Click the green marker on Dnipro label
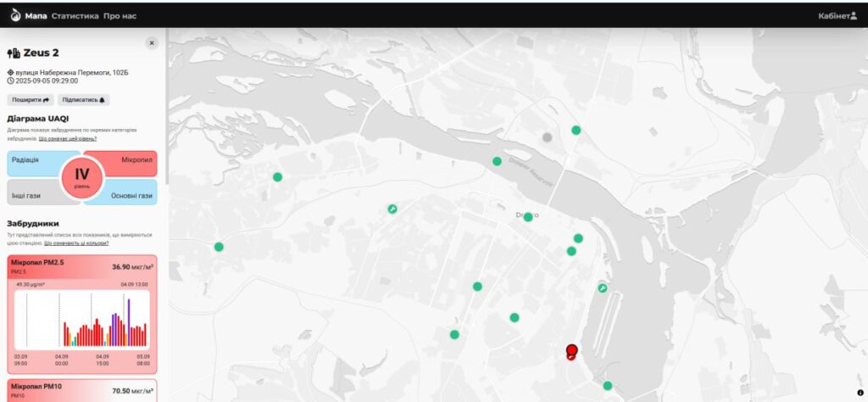Viewport: 868px width, 402px height. [528, 217]
